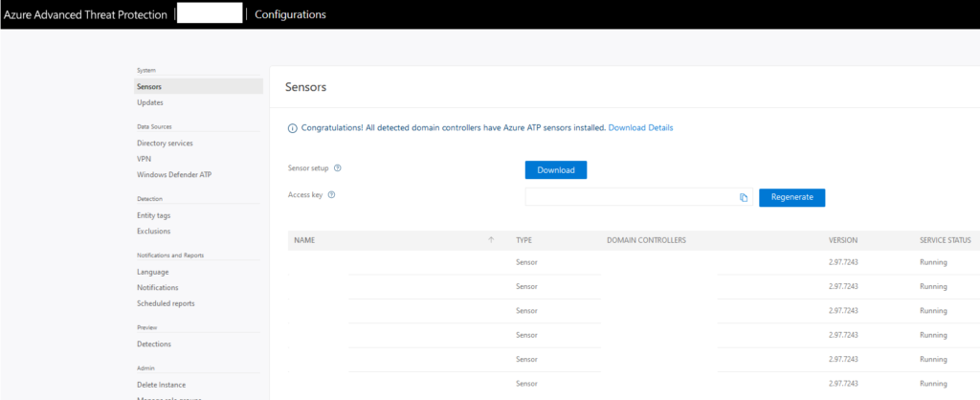Click the SERVICE STATUS column header
This screenshot has width=980, height=400.
click(945, 240)
